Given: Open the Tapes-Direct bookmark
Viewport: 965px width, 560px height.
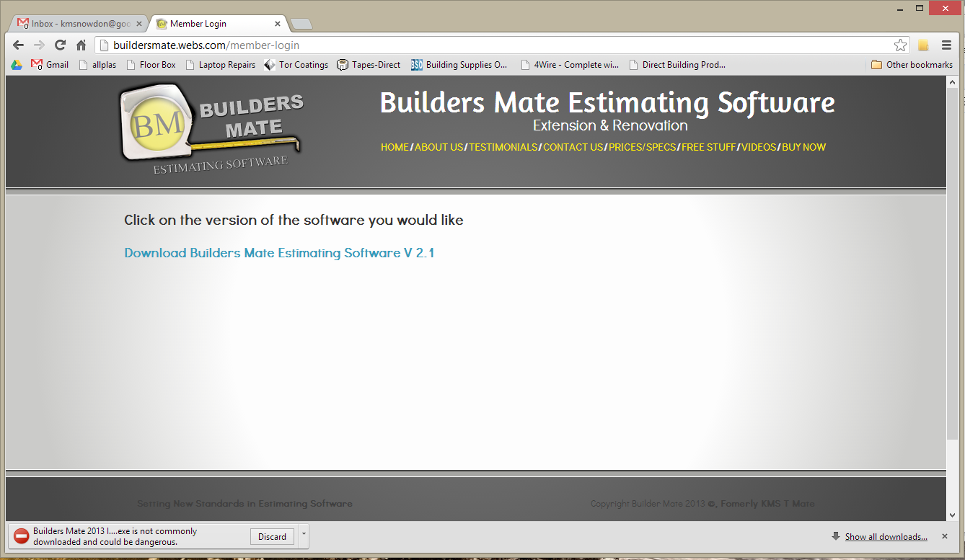Looking at the screenshot, I should (369, 65).
